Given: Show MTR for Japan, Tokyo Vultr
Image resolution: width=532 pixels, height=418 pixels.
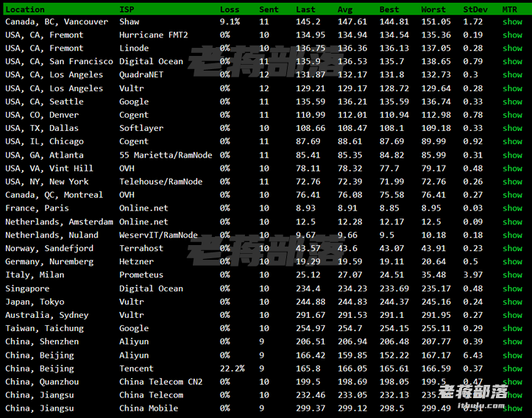Looking at the screenshot, I should (x=512, y=302).
